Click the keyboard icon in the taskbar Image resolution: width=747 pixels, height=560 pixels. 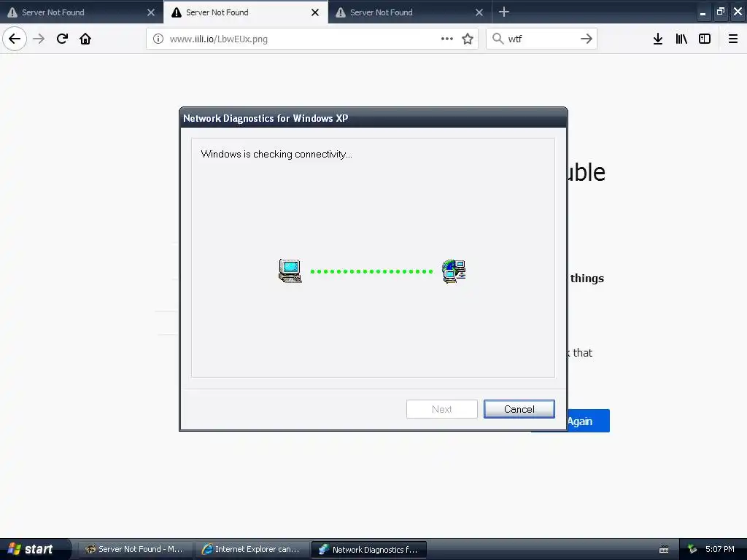point(664,550)
